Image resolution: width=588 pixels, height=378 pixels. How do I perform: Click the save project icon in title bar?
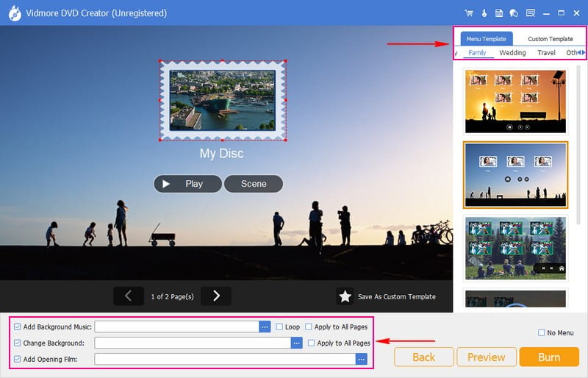coord(499,13)
